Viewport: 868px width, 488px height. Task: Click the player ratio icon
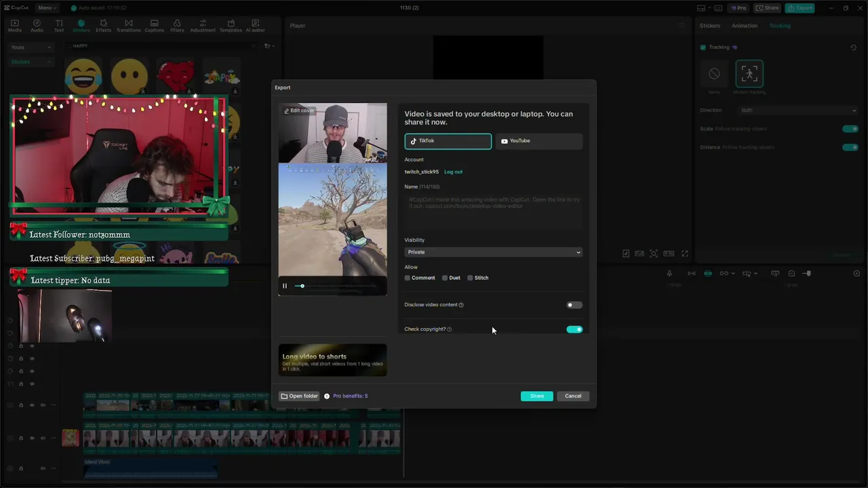coord(669,253)
